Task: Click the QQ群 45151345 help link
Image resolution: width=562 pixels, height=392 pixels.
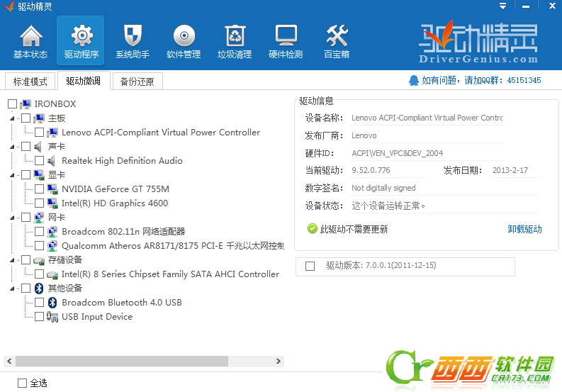Action: (481, 80)
